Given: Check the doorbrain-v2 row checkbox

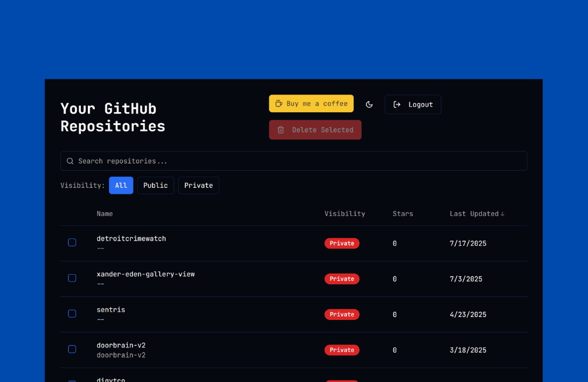Looking at the screenshot, I should pyautogui.click(x=72, y=349).
